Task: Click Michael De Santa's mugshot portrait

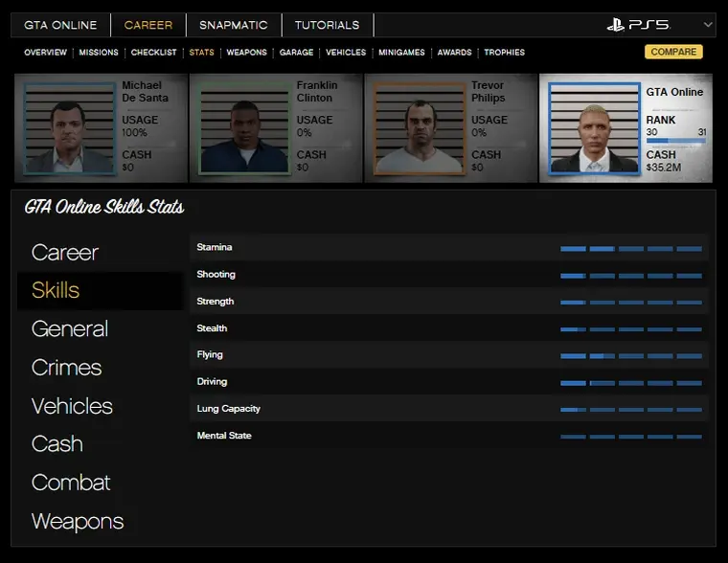Action: (67, 128)
